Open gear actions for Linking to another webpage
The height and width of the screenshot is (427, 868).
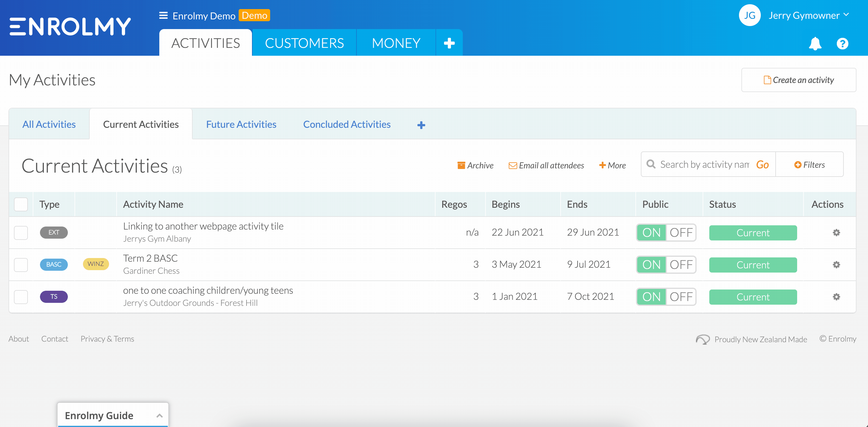pos(836,233)
